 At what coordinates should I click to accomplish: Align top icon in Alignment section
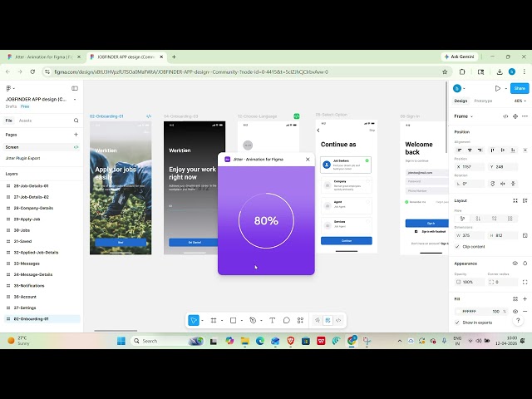pyautogui.click(x=493, y=150)
